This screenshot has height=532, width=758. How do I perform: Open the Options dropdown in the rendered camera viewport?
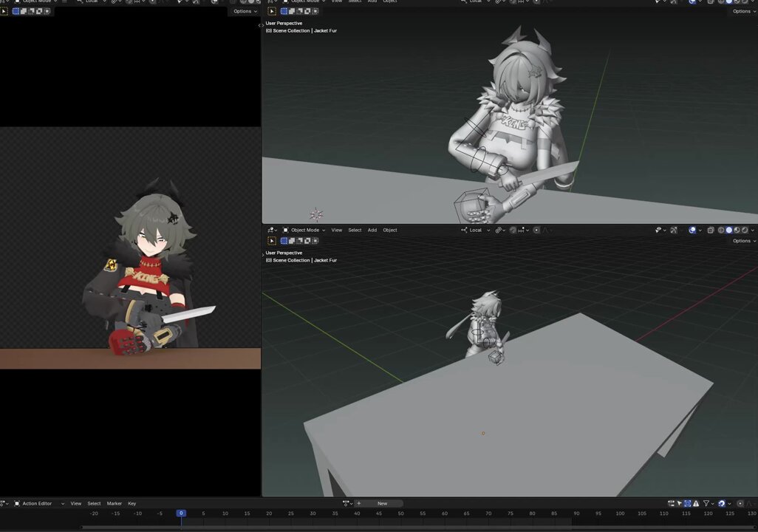click(x=245, y=11)
